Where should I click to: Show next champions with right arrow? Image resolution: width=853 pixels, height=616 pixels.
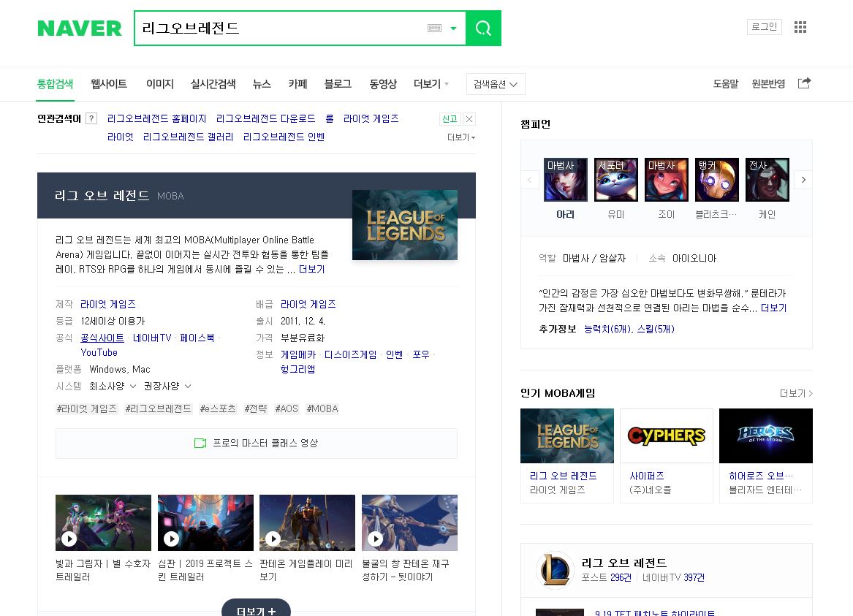[803, 180]
